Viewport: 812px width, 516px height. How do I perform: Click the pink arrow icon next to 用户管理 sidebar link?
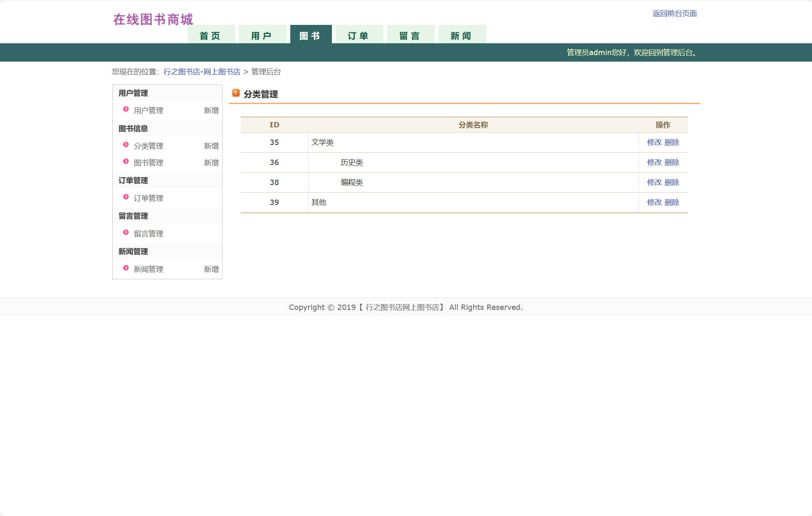125,109
